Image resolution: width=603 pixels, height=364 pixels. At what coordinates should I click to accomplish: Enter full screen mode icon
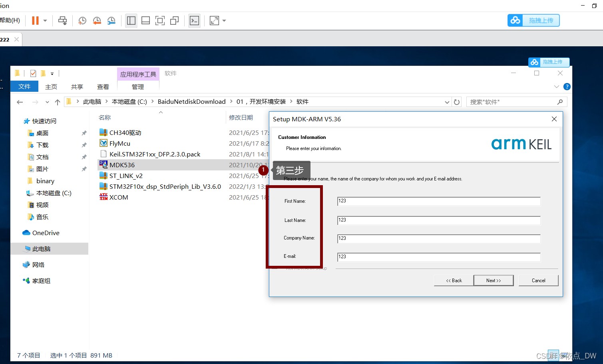click(x=160, y=20)
